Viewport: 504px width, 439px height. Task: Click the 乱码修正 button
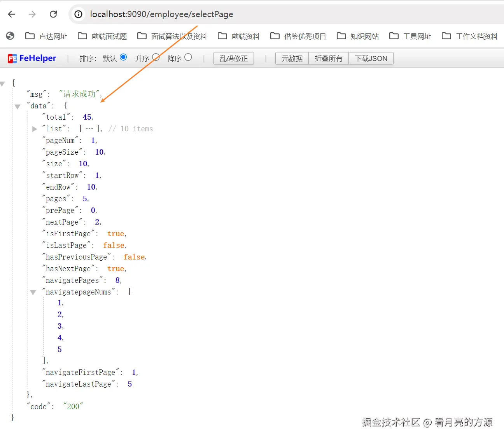click(234, 58)
